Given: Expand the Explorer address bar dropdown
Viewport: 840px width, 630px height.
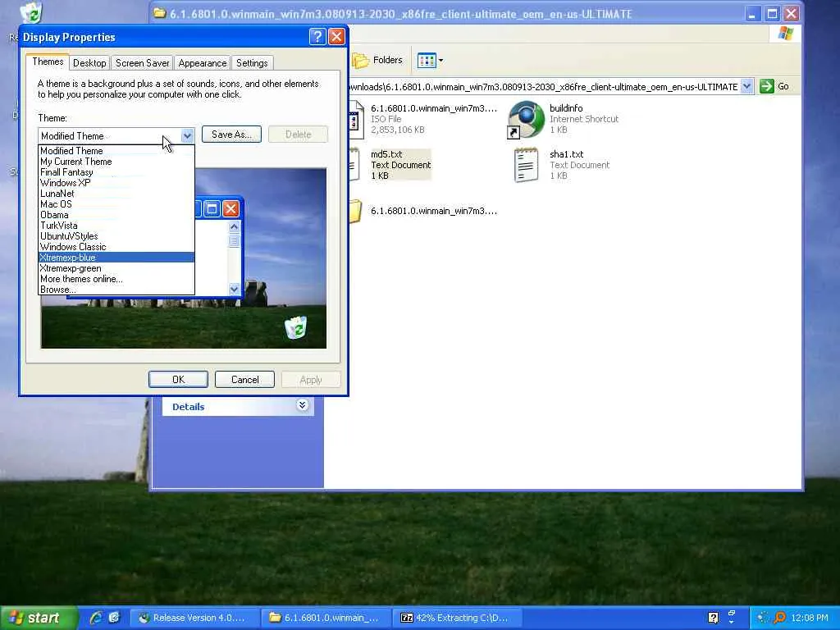Looking at the screenshot, I should (746, 86).
